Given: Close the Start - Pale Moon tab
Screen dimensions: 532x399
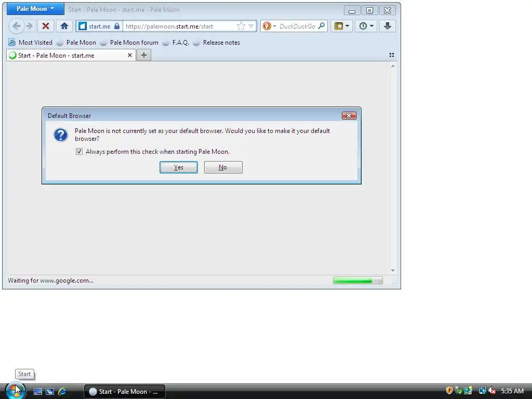Looking at the screenshot, I should 129,55.
